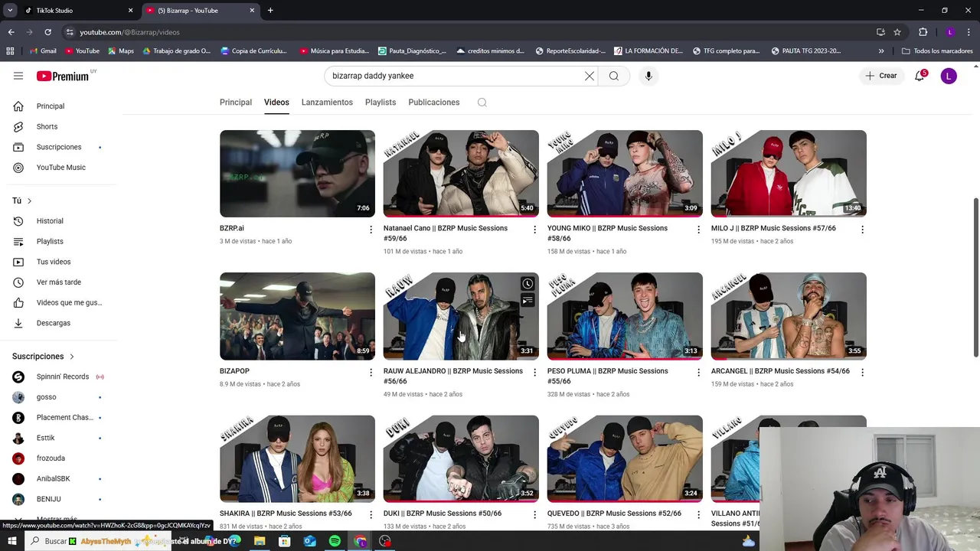980x551 pixels.
Task: Open the account avatar menu
Action: [x=949, y=76]
